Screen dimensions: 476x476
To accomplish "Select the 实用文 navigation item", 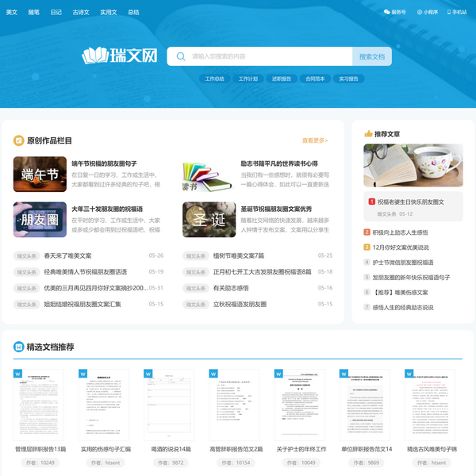I will (x=108, y=12).
